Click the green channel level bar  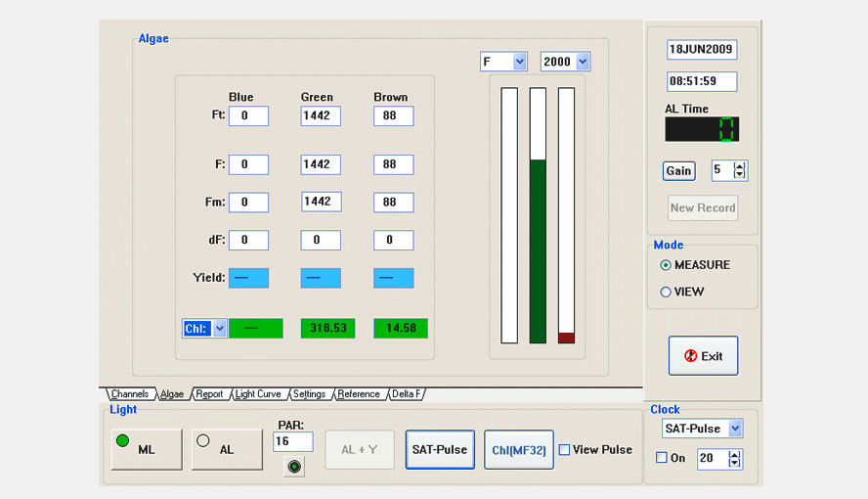538,215
